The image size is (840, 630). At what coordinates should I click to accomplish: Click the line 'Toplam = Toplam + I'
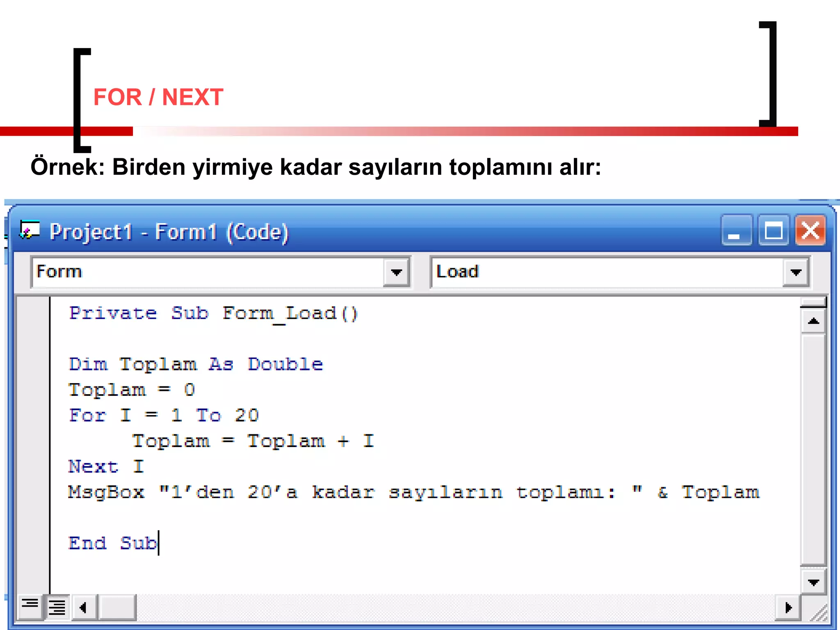click(253, 442)
